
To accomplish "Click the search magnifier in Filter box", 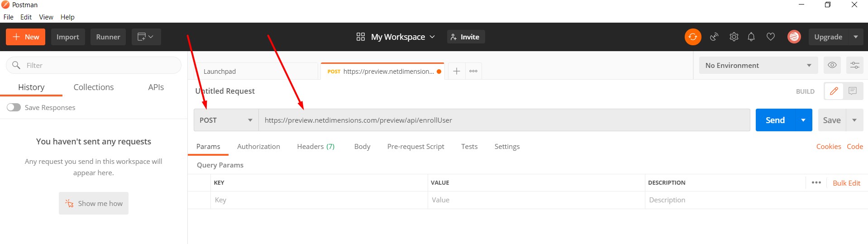I will coord(16,65).
